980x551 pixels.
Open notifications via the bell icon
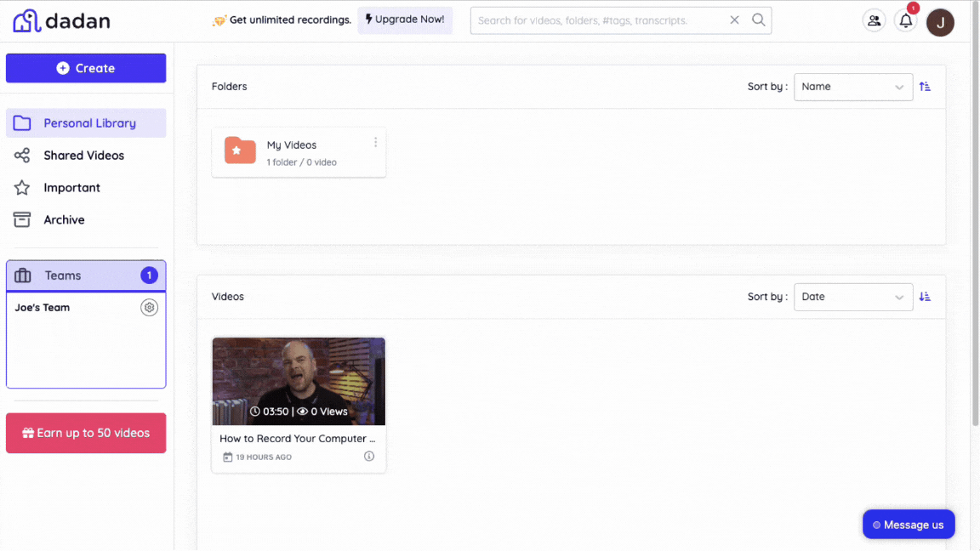click(x=905, y=21)
